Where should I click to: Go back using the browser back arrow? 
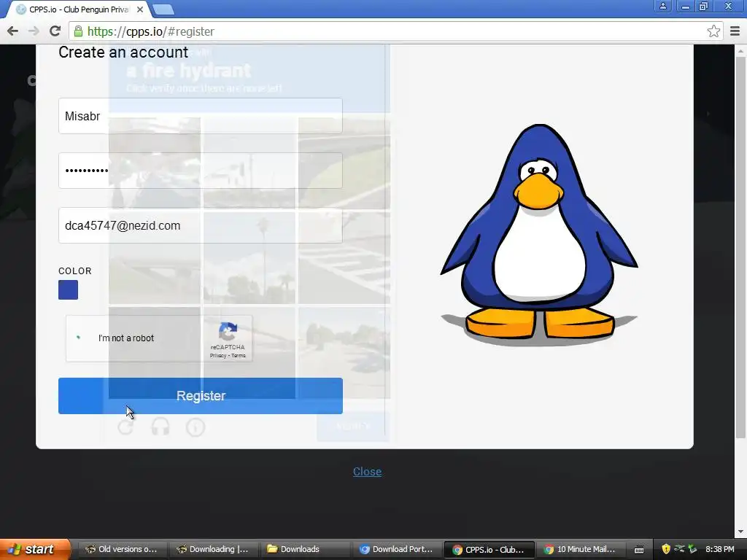(13, 31)
